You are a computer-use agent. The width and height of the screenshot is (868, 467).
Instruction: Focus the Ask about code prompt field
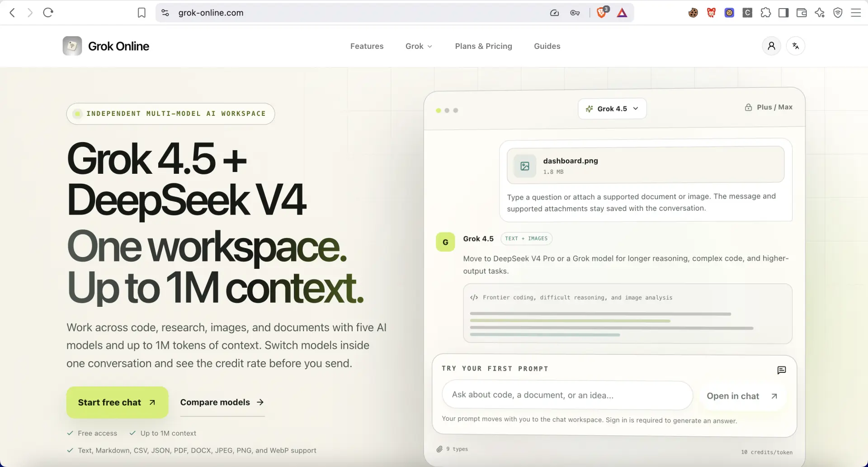(567, 395)
